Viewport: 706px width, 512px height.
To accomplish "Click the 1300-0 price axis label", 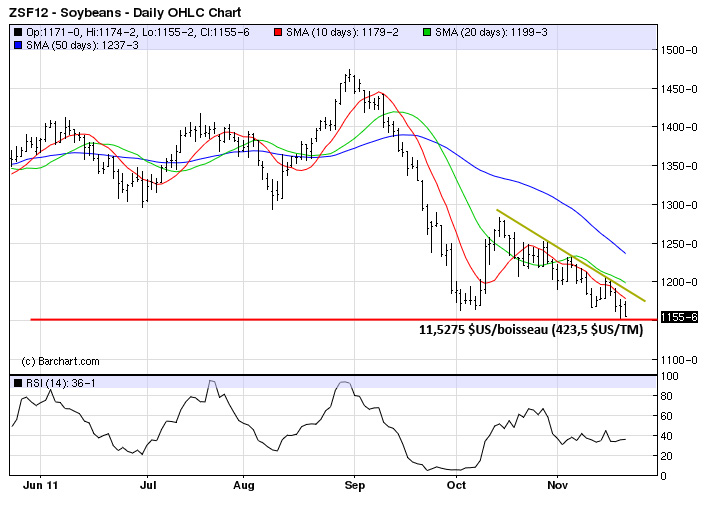I will 677,205.
